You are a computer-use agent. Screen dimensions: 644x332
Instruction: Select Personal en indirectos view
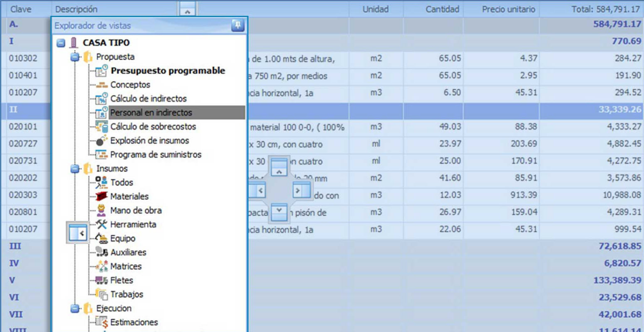151,113
